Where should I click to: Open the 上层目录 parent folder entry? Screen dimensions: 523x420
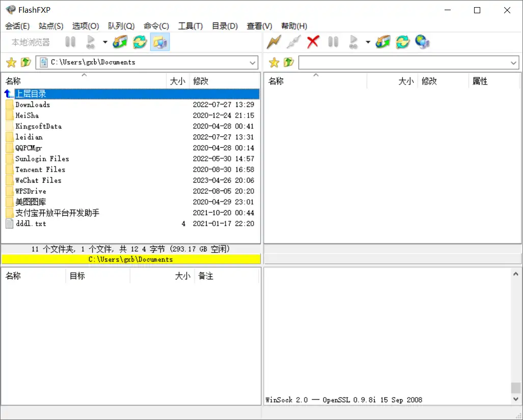(31, 94)
